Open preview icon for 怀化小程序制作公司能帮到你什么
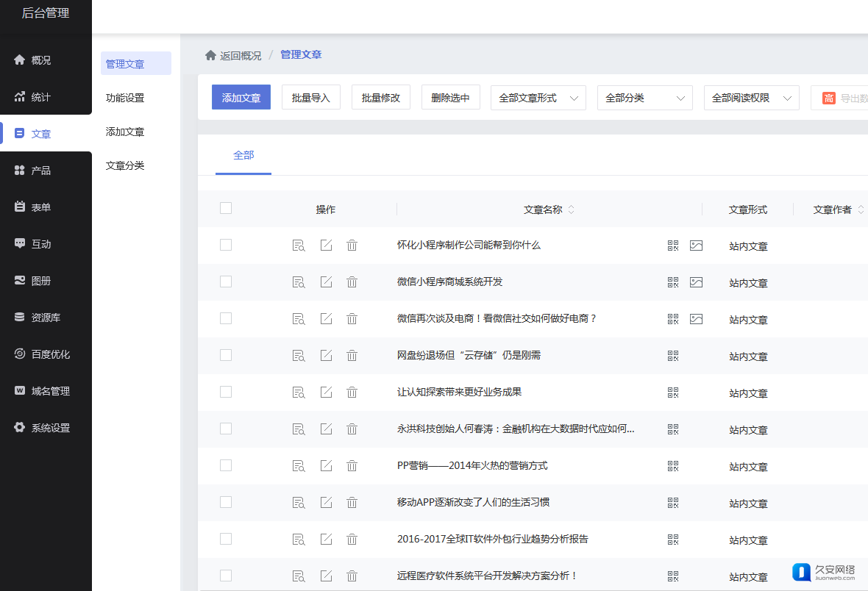 tap(299, 245)
